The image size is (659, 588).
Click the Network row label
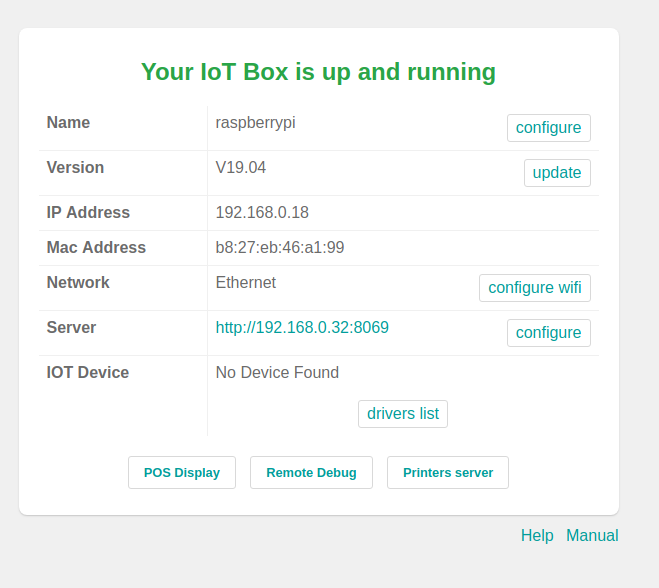(78, 282)
